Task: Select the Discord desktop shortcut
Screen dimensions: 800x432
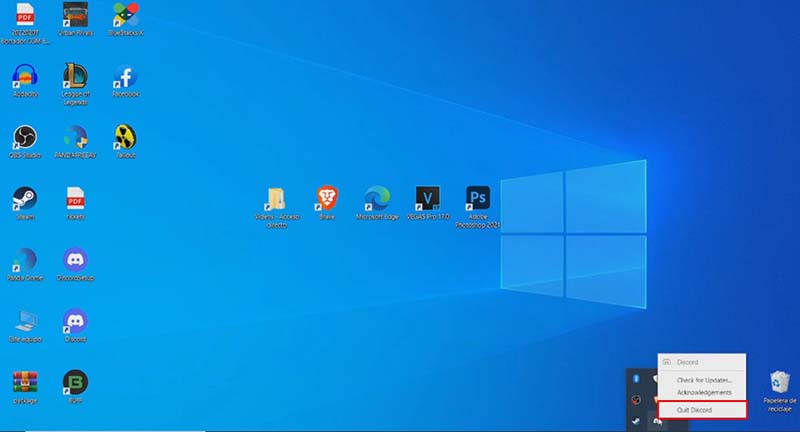Action: tap(75, 325)
